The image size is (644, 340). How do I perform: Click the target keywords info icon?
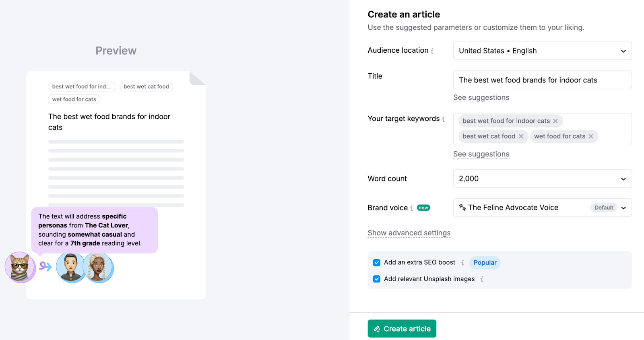point(444,119)
